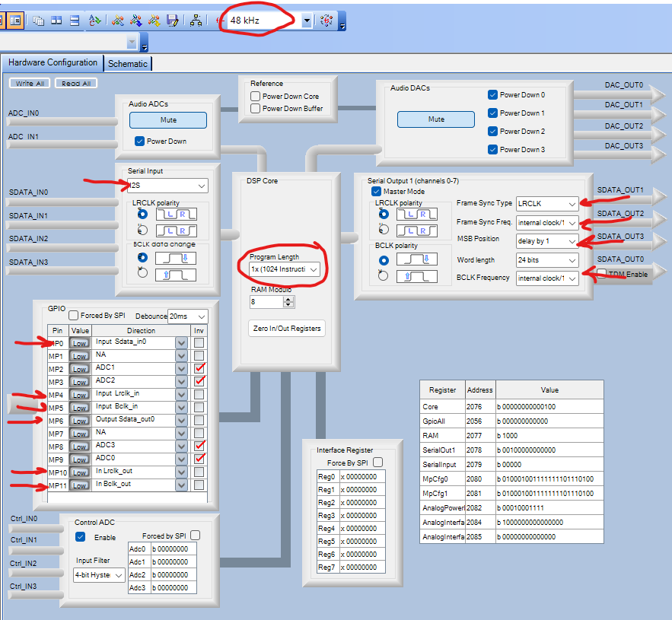
Task: Select rising-edge BCLK data change in Serial Input
Action: click(x=143, y=272)
